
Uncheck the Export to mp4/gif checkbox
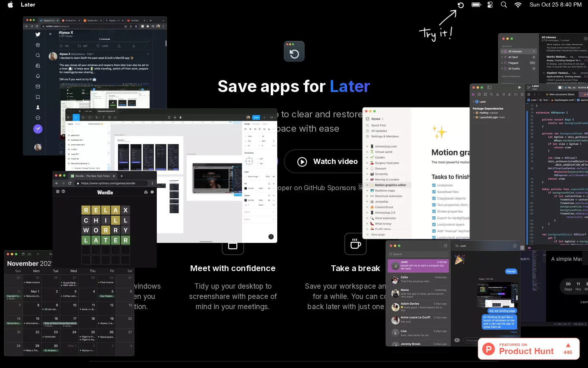click(434, 218)
